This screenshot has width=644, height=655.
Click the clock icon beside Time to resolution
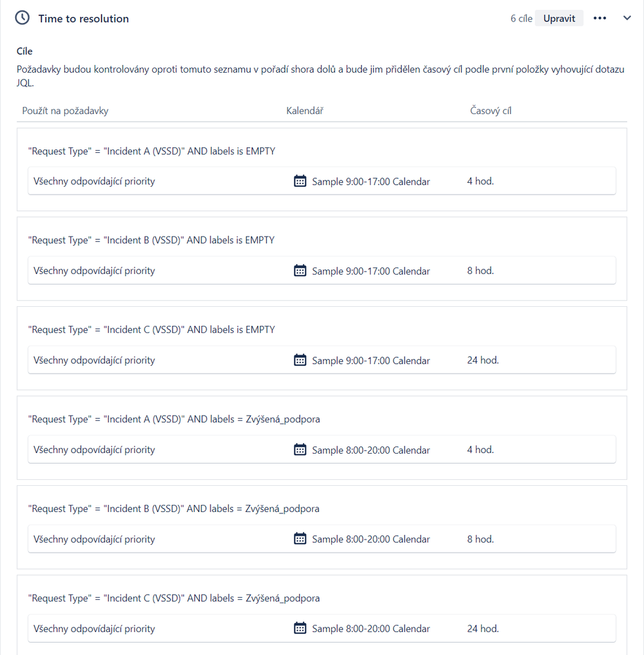click(x=22, y=18)
